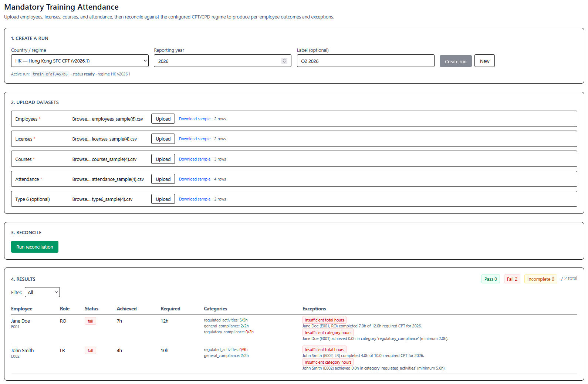Click the Required column header
This screenshot has height=384, width=588.
click(x=170, y=309)
